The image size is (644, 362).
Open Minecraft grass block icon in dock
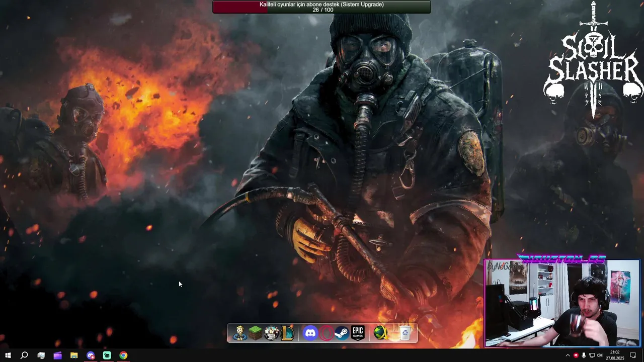[x=256, y=333]
